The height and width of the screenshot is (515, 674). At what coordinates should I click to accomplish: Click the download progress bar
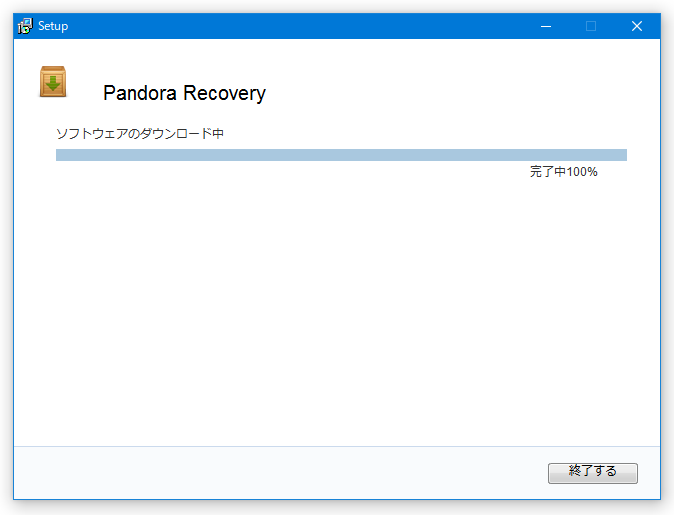pos(341,155)
